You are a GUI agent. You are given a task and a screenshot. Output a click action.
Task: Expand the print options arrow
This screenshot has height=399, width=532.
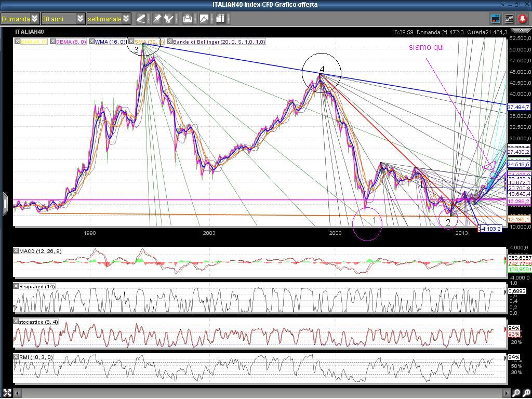coord(195,19)
